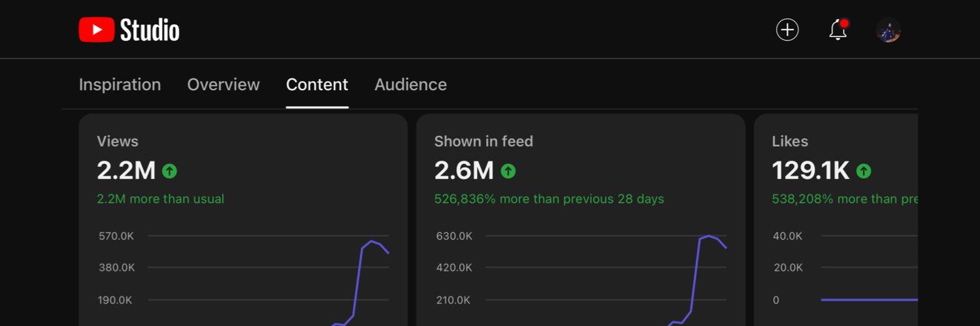Click green up arrow beside 129.1K likes
The height and width of the screenshot is (326, 980).
point(864,171)
